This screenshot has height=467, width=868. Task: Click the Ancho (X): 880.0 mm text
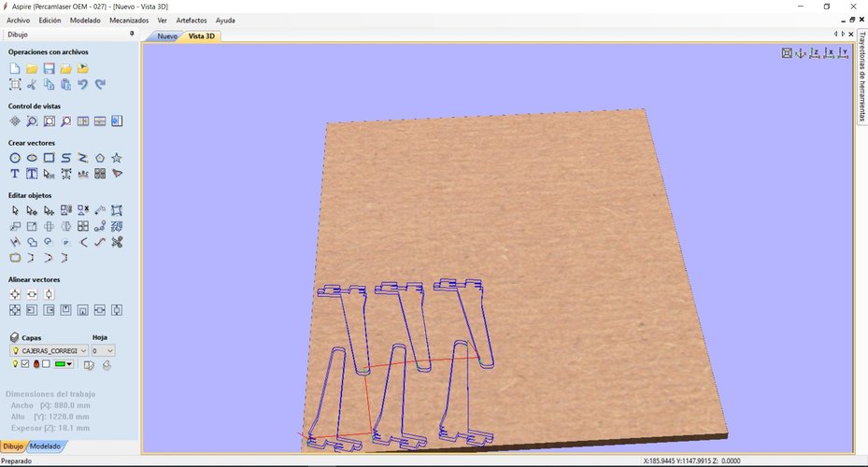point(50,405)
